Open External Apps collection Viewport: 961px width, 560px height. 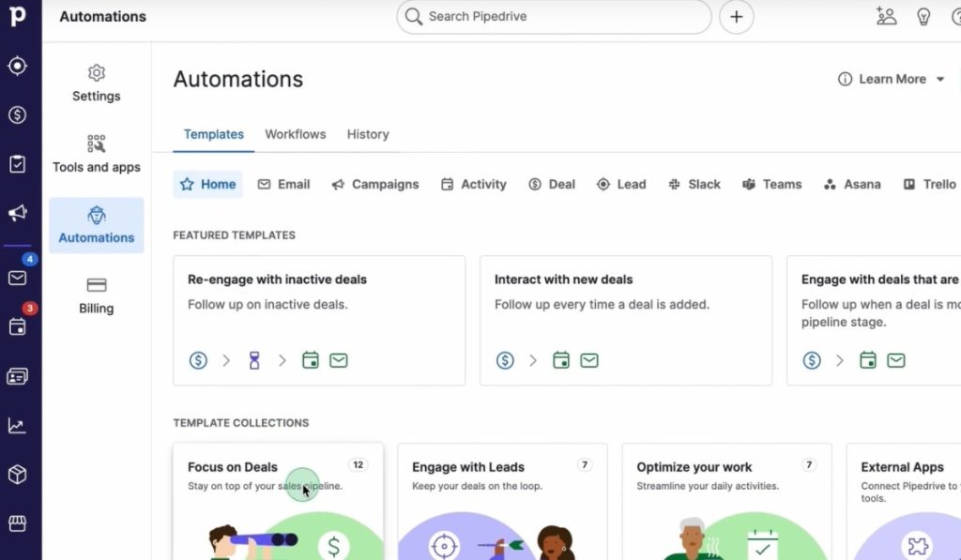point(904,501)
